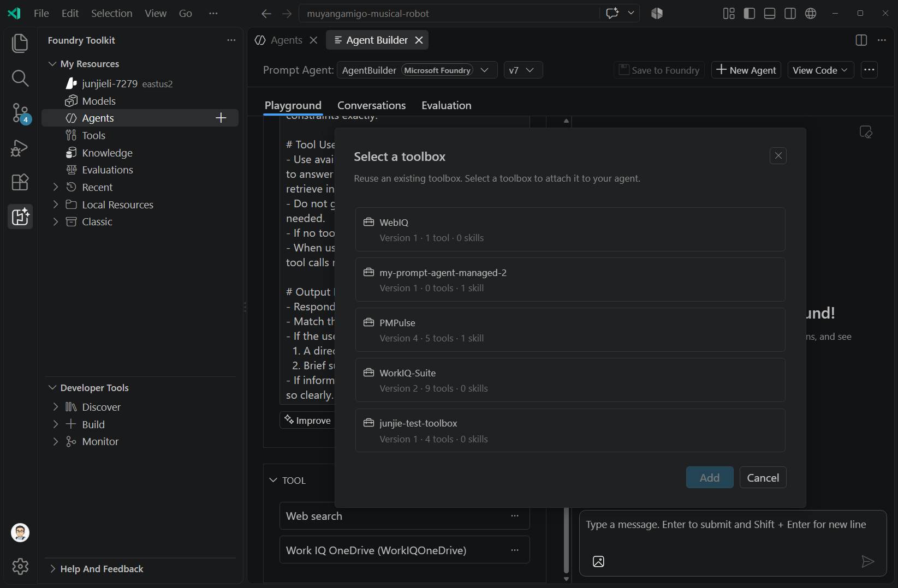
Task: Open the Explorer view in activity bar
Action: (x=20, y=43)
